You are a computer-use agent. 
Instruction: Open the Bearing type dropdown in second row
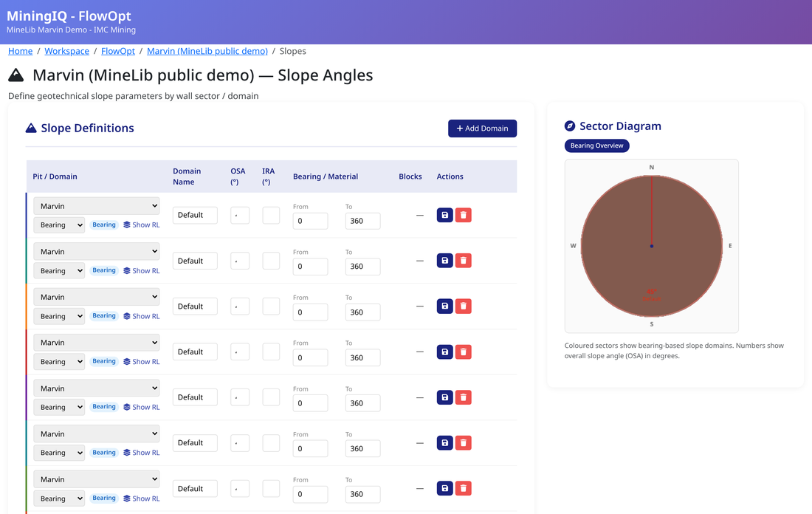pos(59,270)
